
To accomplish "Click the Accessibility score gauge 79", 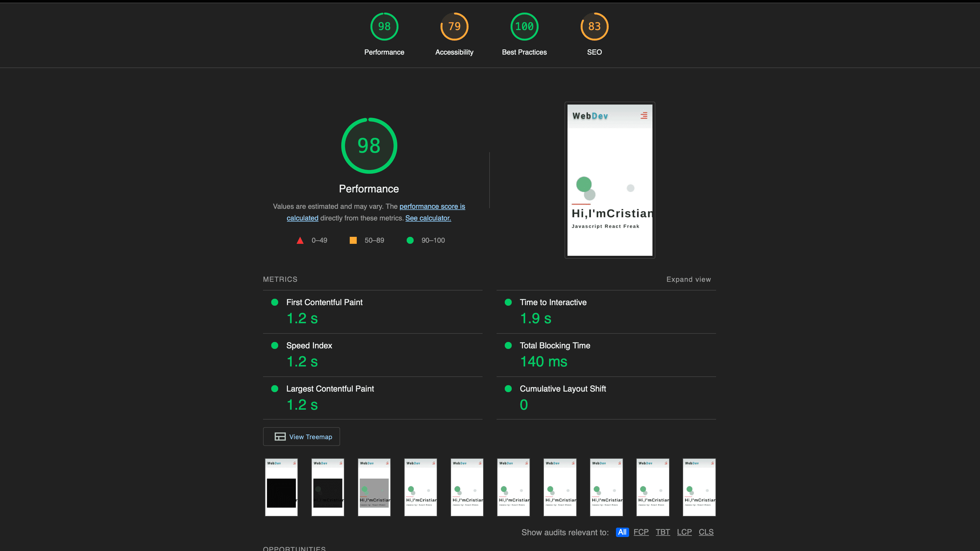I will tap(454, 27).
